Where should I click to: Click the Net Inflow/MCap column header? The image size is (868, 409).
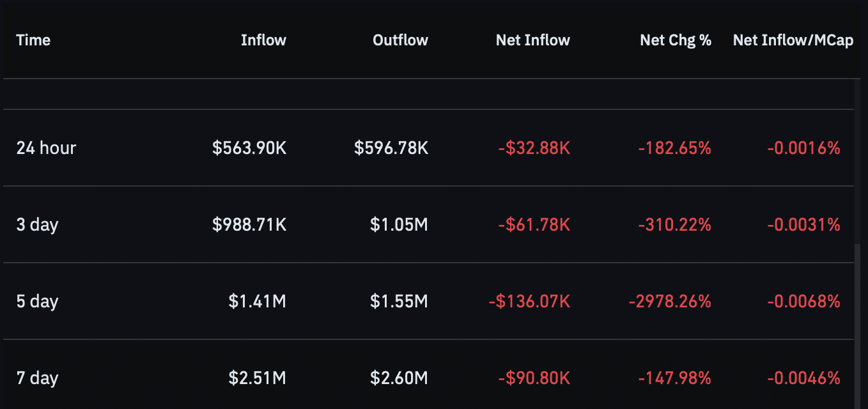pos(793,40)
